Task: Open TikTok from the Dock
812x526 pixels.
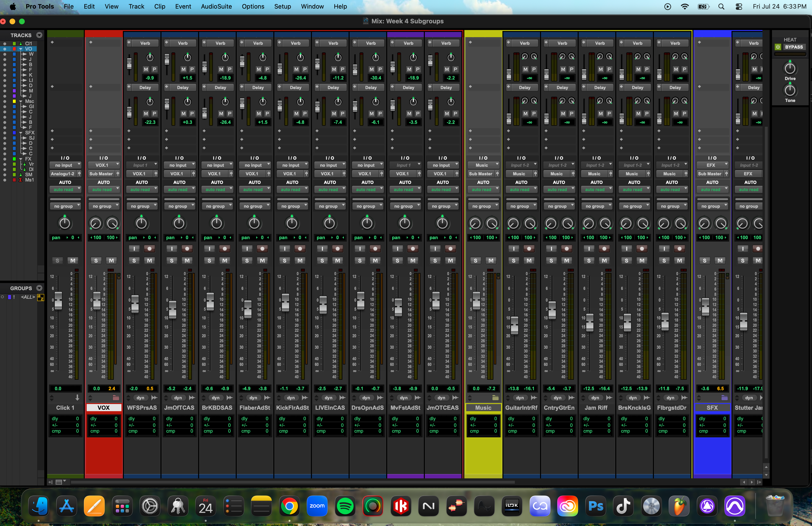Action: coord(623,506)
